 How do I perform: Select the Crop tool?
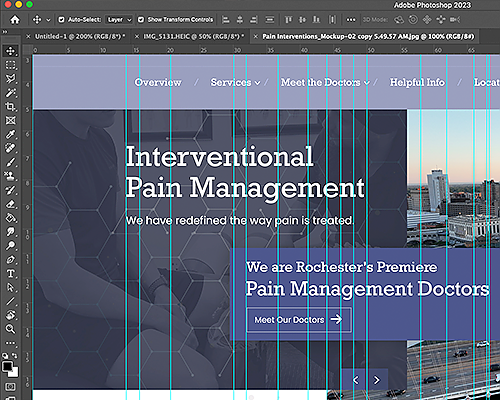pos(11,106)
